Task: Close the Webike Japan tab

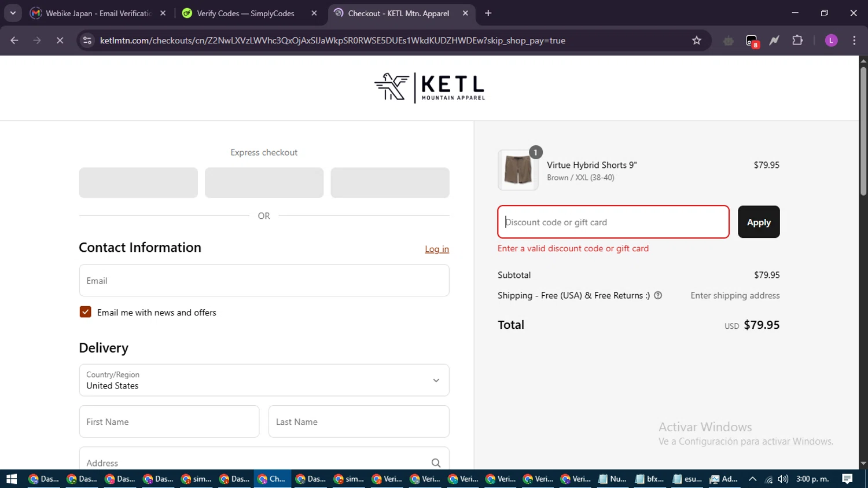Action: [x=163, y=13]
